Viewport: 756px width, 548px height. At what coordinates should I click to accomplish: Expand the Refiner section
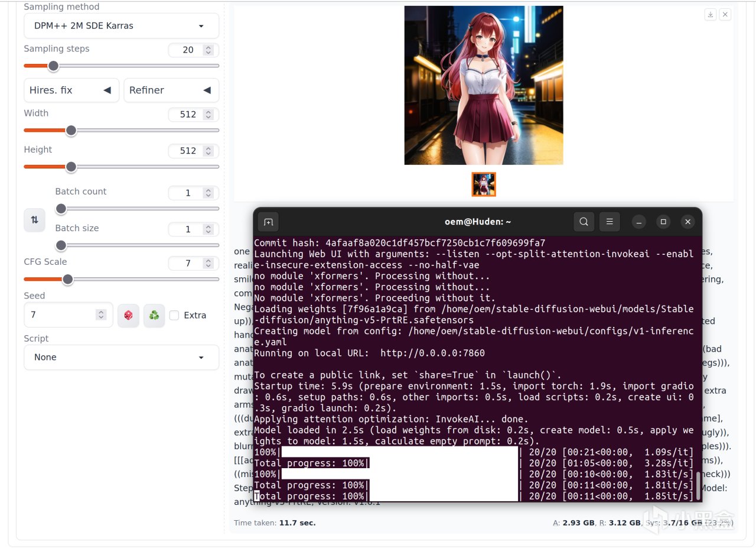click(171, 90)
